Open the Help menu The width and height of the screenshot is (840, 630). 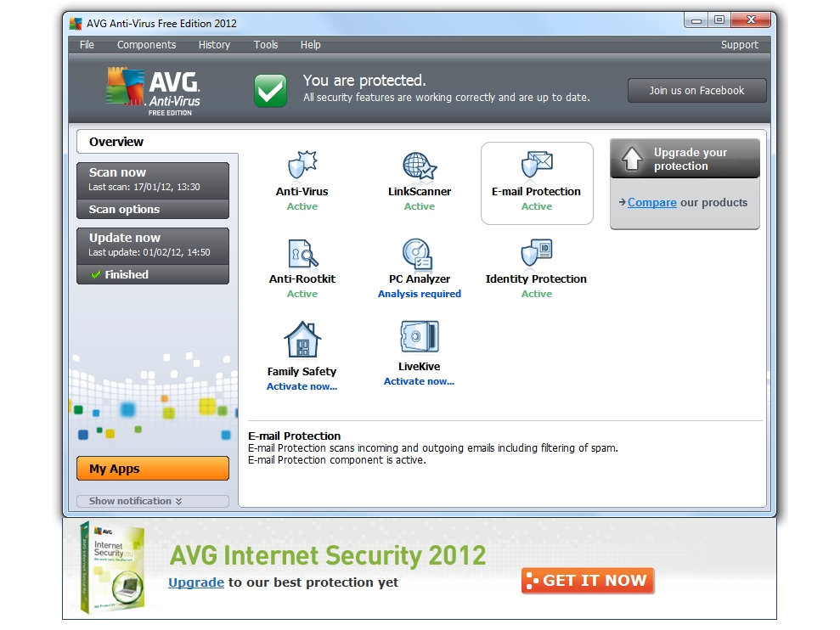(x=311, y=45)
